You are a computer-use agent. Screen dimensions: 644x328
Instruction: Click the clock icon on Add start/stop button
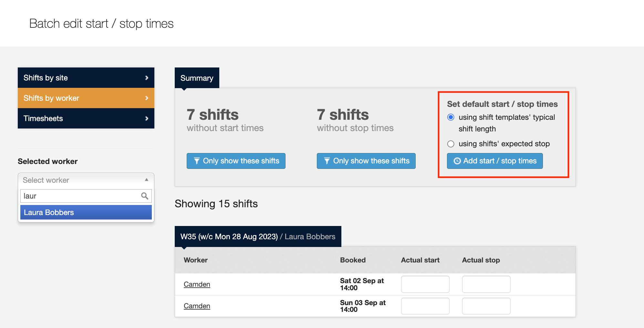457,161
